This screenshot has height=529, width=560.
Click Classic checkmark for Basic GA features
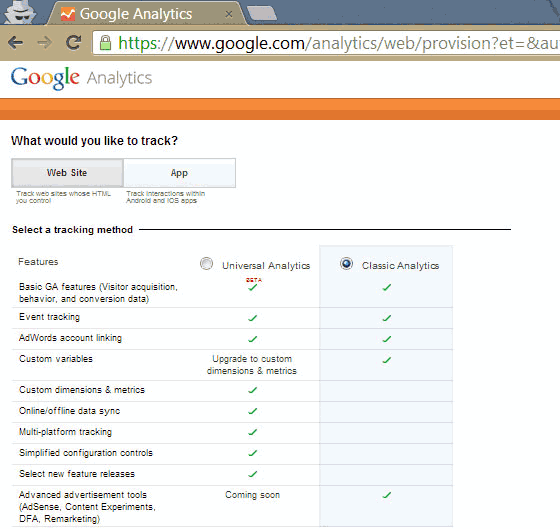pyautogui.click(x=386, y=287)
